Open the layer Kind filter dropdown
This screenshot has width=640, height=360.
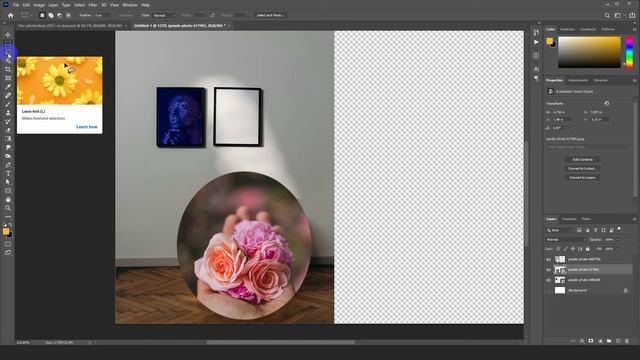click(x=560, y=230)
